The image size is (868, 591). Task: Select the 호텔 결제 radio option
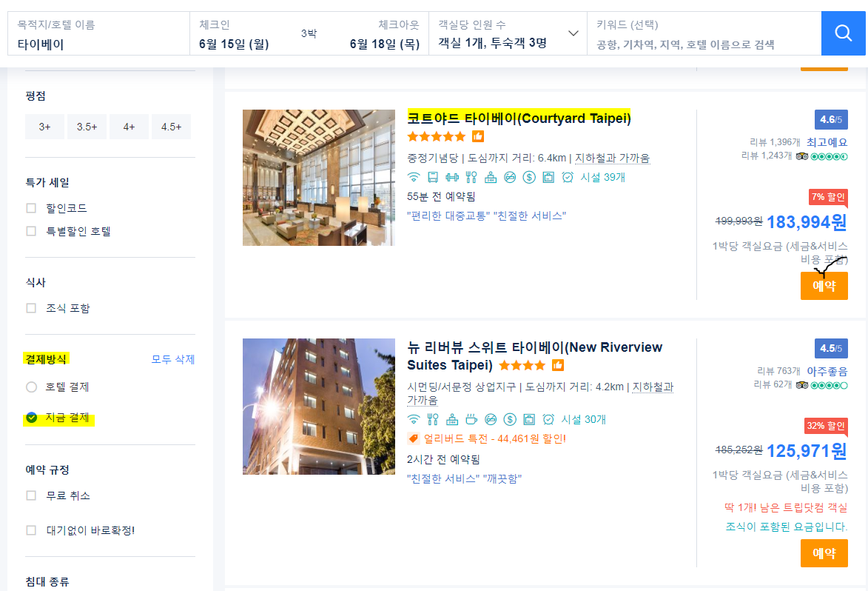32,387
